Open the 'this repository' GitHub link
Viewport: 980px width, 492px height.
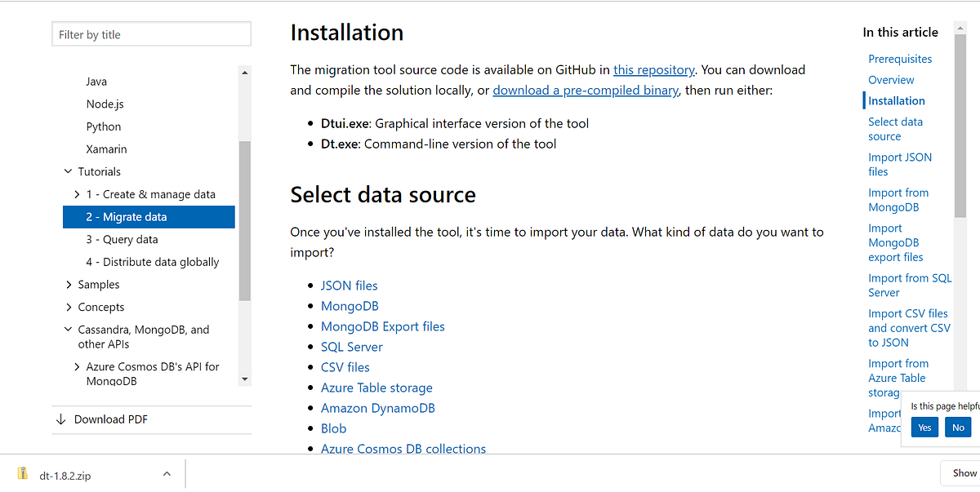(654, 70)
